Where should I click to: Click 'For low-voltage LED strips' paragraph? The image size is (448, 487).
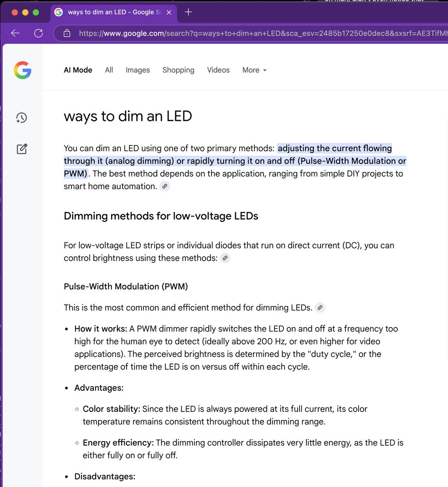[229, 252]
